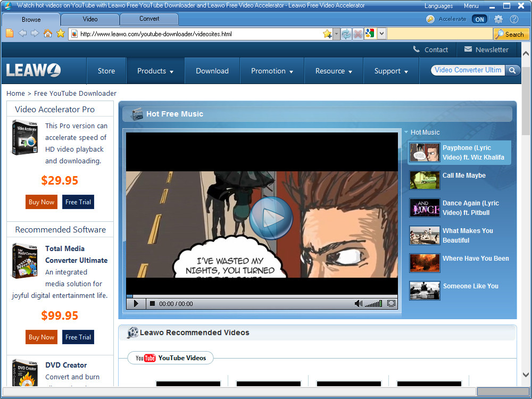The width and height of the screenshot is (532, 399).
Task: Refresh the page with the reload icon
Action: point(346,34)
